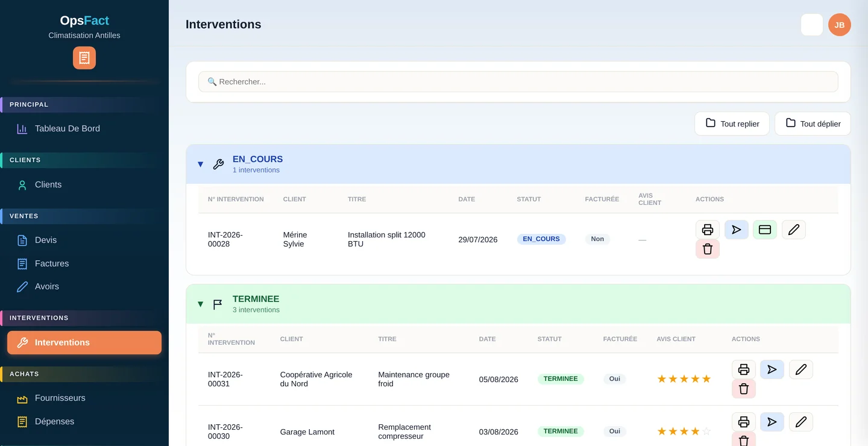Click the flag icon in TERMINEE header
The image size is (868, 446).
coord(218,304)
